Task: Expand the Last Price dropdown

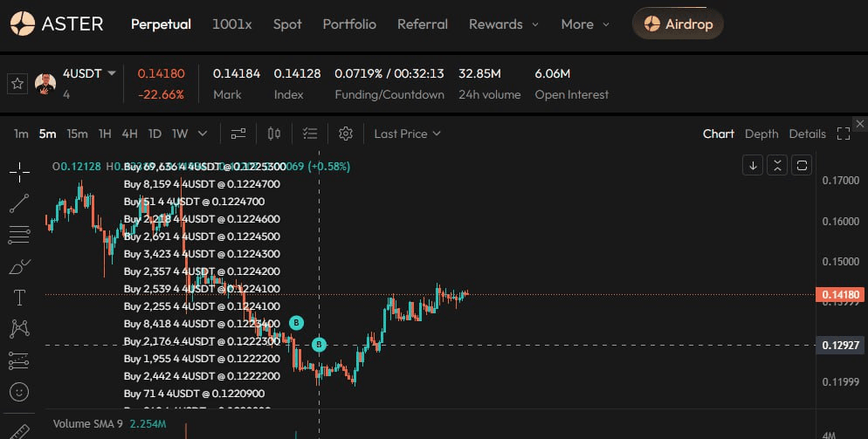Action: (407, 134)
